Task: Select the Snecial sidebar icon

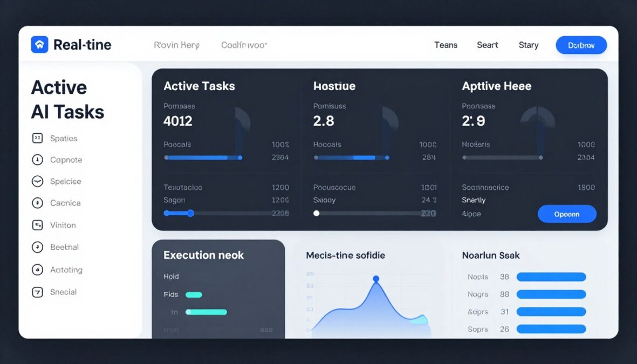Action: [x=37, y=292]
